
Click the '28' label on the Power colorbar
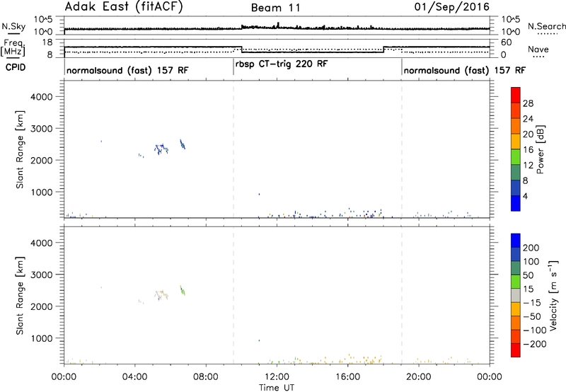pyautogui.click(x=528, y=103)
